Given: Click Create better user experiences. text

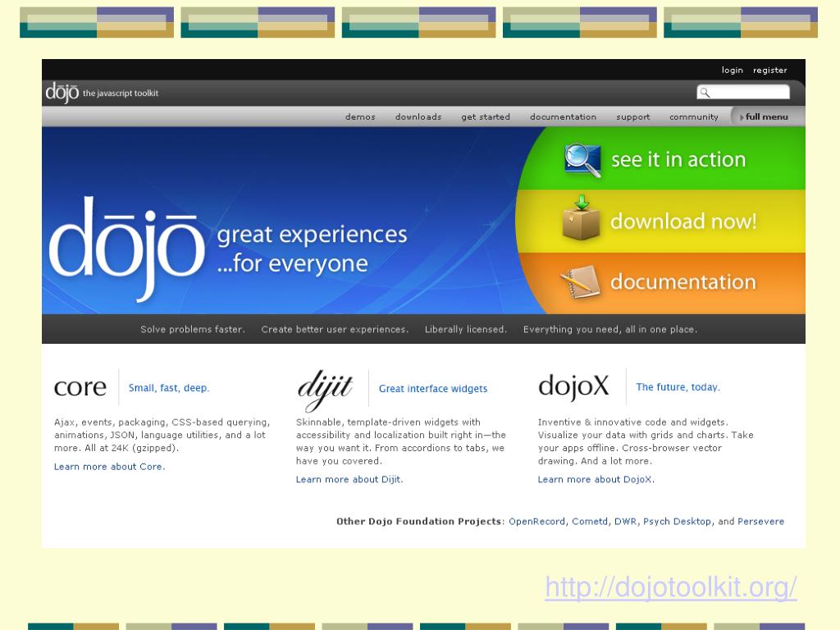Looking at the screenshot, I should (x=335, y=330).
